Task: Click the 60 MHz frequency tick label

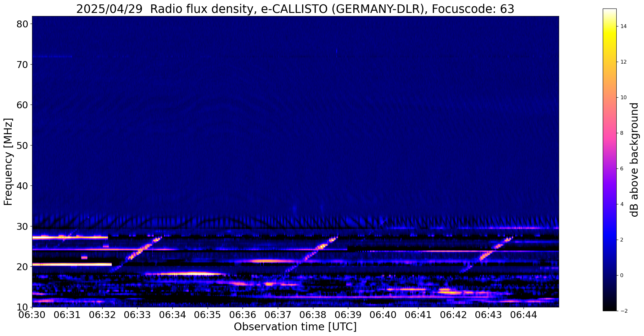Action: pyautogui.click(x=23, y=105)
